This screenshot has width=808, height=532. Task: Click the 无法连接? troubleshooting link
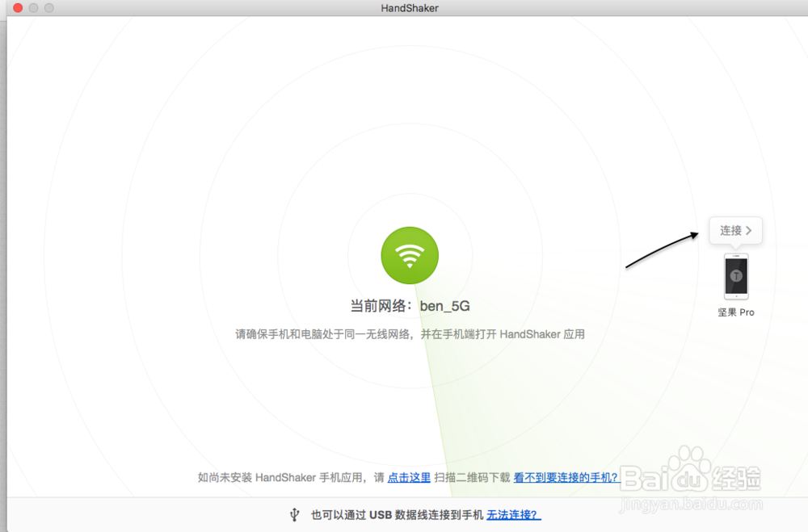click(x=514, y=514)
